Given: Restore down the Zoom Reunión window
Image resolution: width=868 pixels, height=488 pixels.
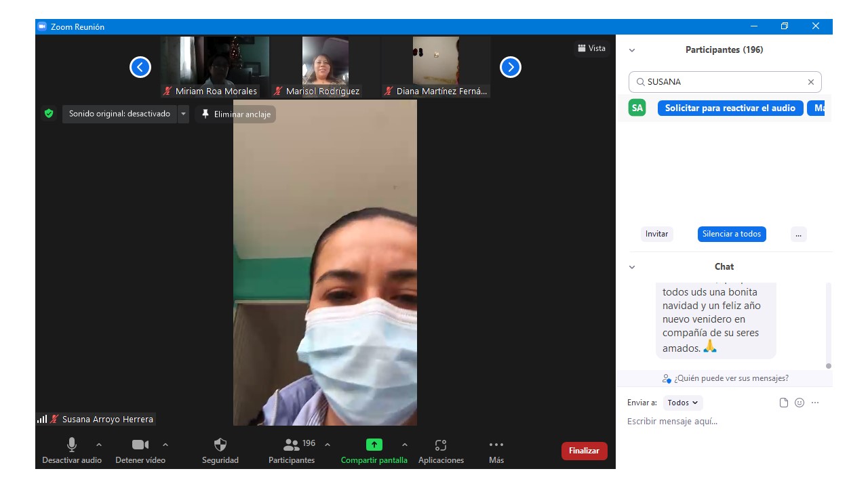Looking at the screenshot, I should click(x=785, y=26).
